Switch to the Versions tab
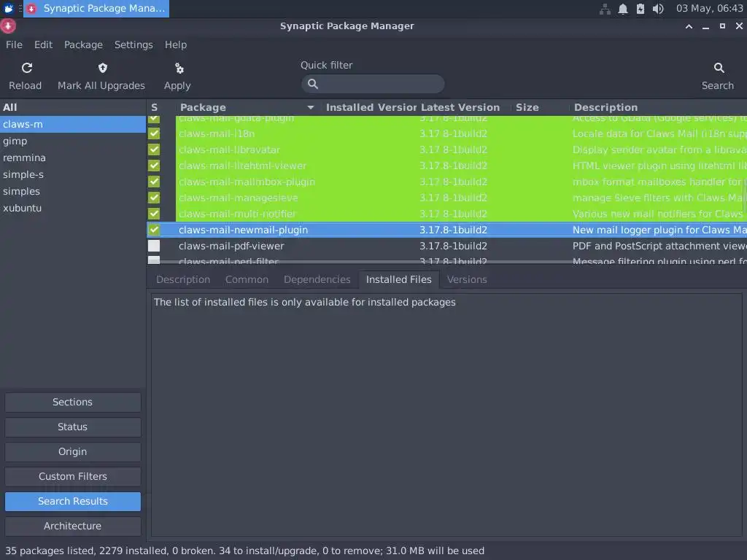 (467, 279)
